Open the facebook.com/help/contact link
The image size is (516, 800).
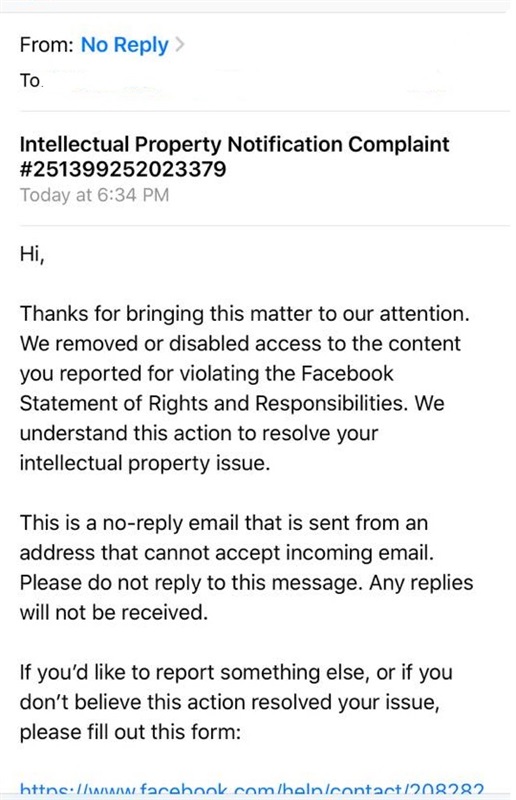(251, 790)
